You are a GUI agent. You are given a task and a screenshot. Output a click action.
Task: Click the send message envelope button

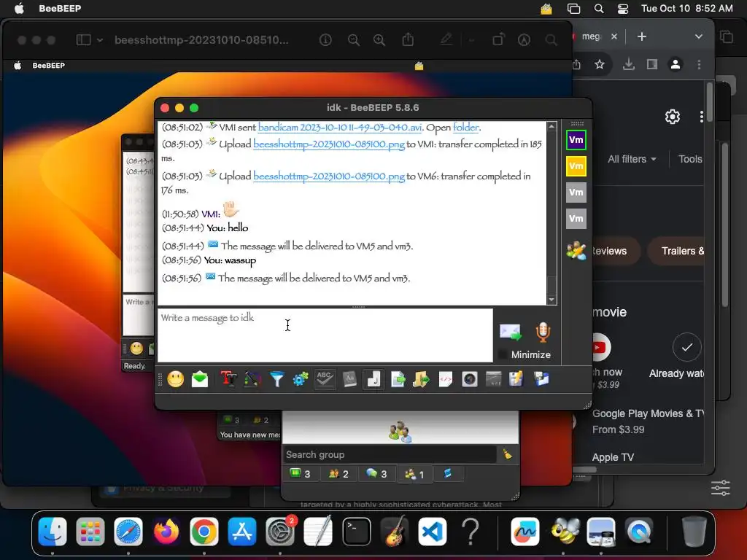pos(510,332)
